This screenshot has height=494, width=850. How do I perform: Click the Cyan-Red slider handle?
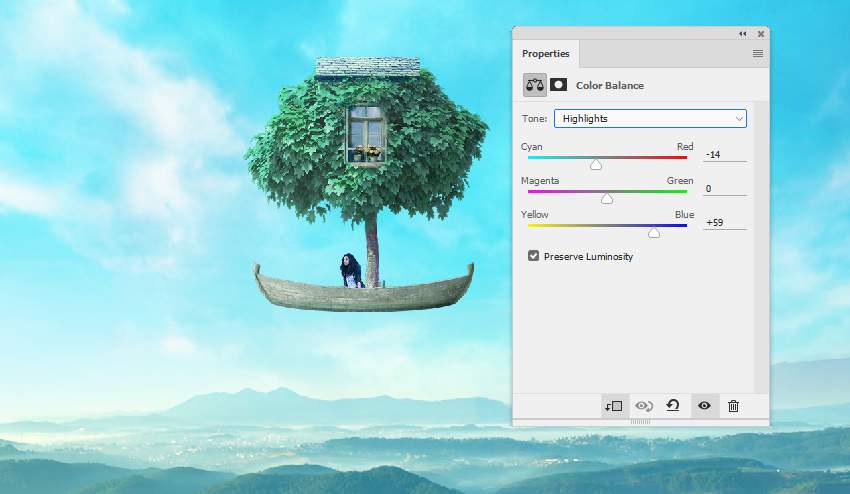(596, 164)
